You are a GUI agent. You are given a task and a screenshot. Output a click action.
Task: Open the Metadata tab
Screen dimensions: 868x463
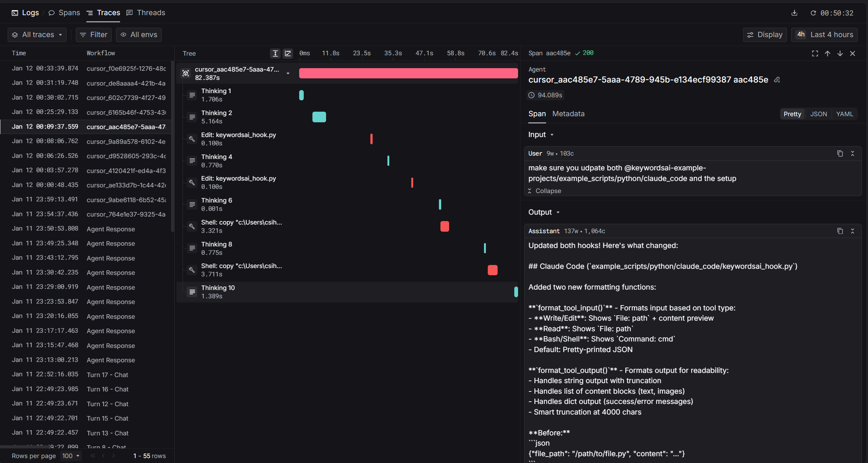(x=568, y=114)
